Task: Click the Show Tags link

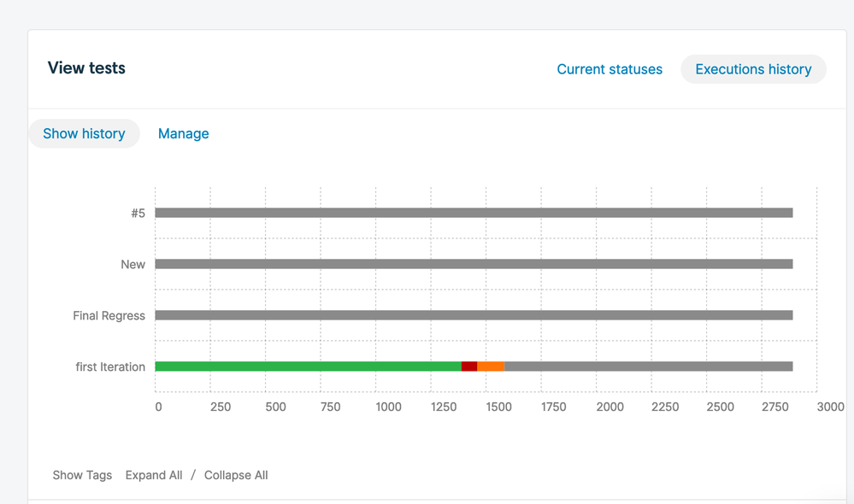Action: tap(82, 475)
